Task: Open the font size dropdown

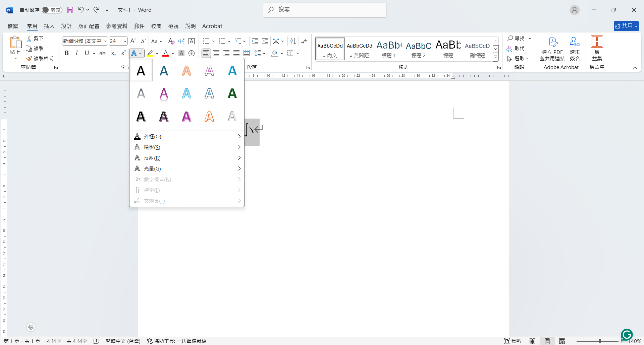Action: (x=125, y=41)
